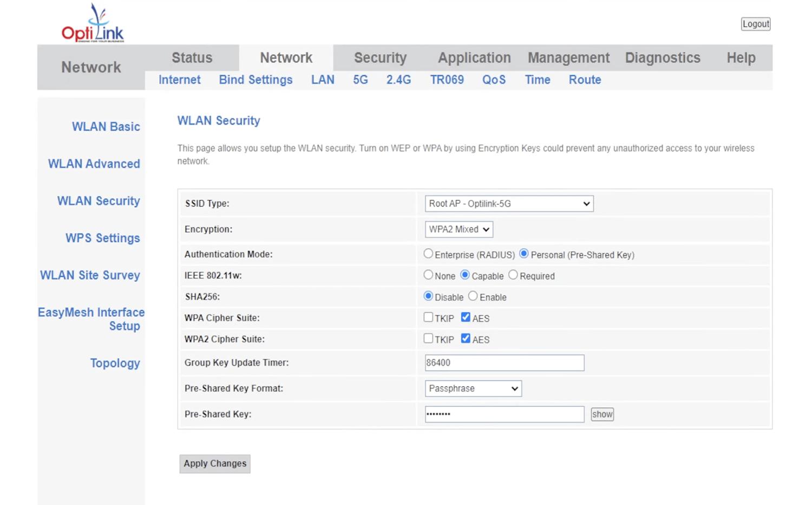Viewport: 812px width, 505px height.
Task: Go to the 2.4G submenu
Action: [x=398, y=80]
